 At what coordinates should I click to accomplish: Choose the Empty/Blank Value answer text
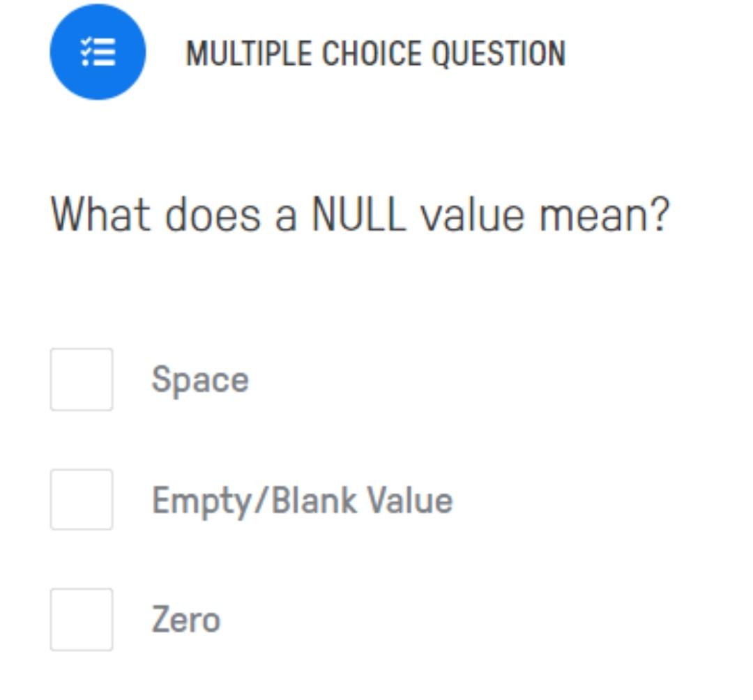302,501
